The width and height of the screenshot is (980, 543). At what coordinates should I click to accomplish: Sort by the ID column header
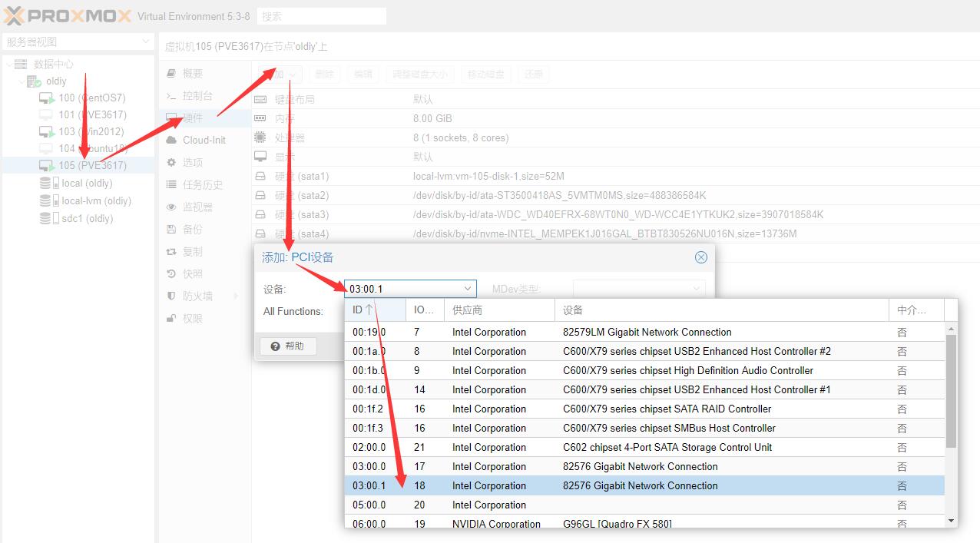[376, 310]
